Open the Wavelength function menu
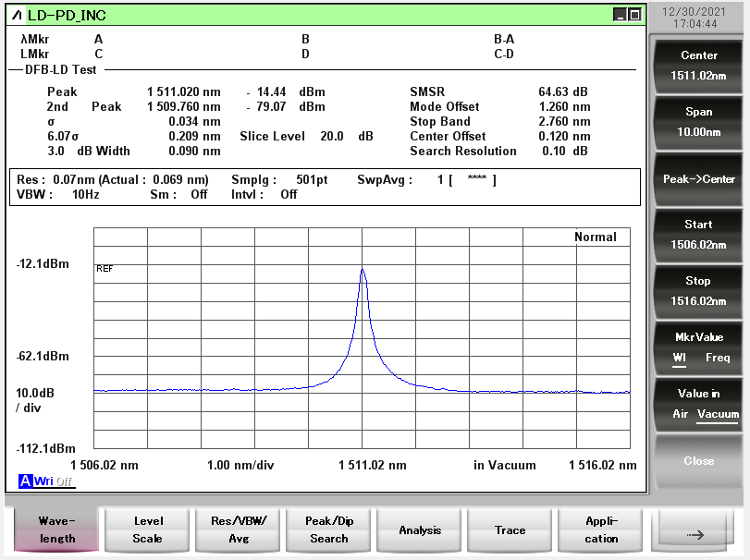Image resolution: width=750 pixels, height=560 pixels. coord(56,530)
